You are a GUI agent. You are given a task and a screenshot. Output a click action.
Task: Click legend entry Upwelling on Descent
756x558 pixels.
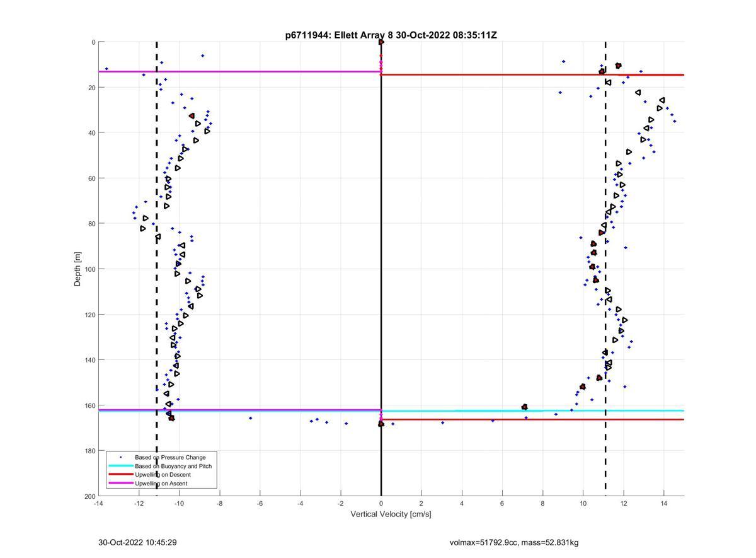pos(163,475)
